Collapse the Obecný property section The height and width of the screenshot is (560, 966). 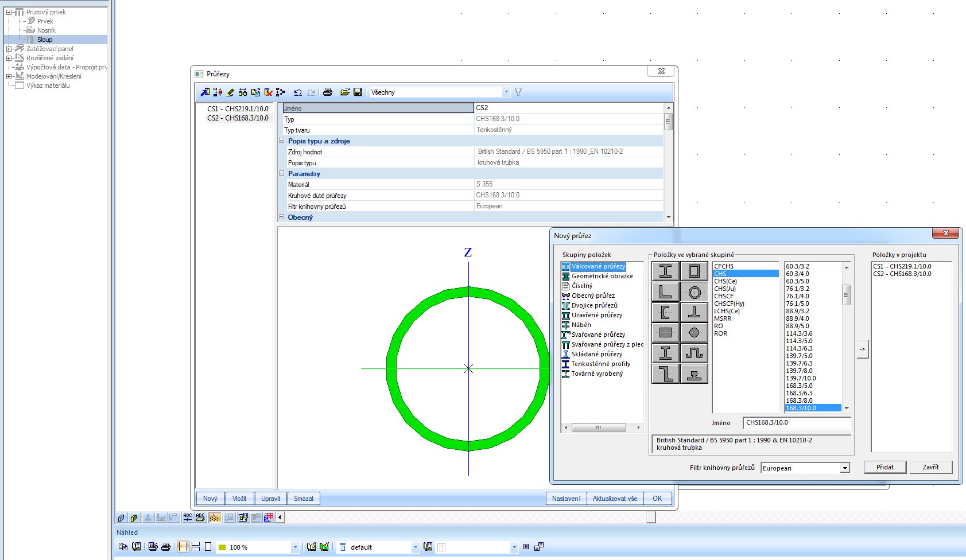282,217
